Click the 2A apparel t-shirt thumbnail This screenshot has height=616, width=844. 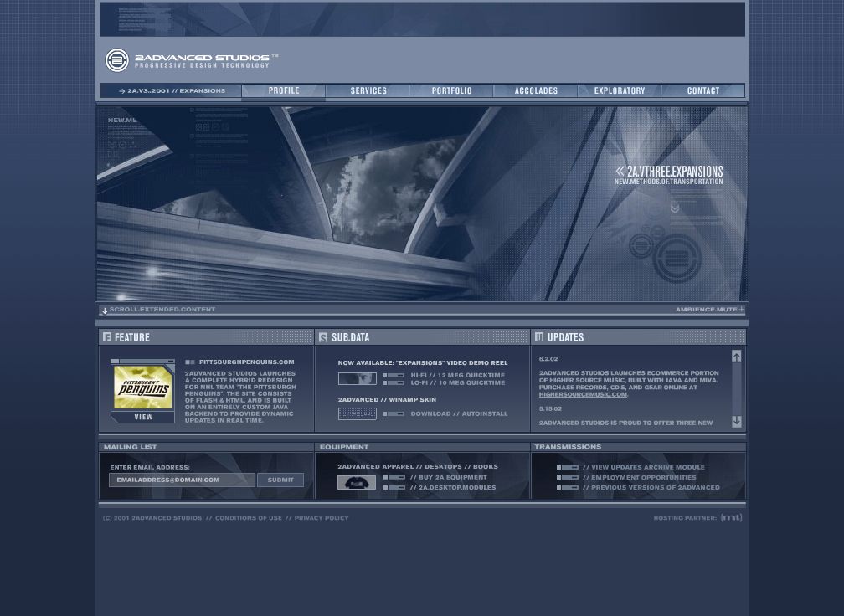(357, 483)
